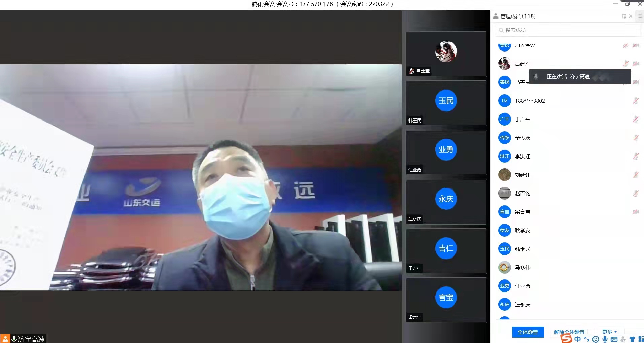Click 解除全体静音 to unmute everyone
Image resolution: width=644 pixels, height=343 pixels.
(x=569, y=332)
